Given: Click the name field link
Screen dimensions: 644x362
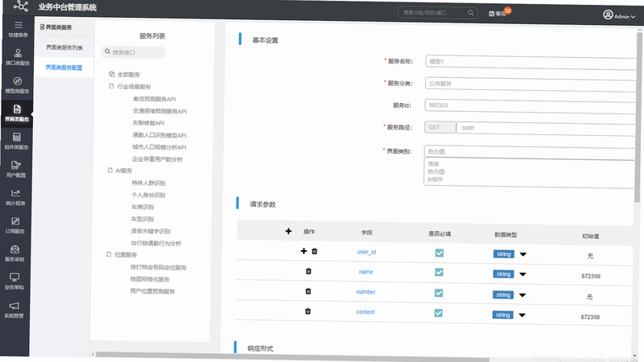Looking at the screenshot, I should (x=365, y=272).
